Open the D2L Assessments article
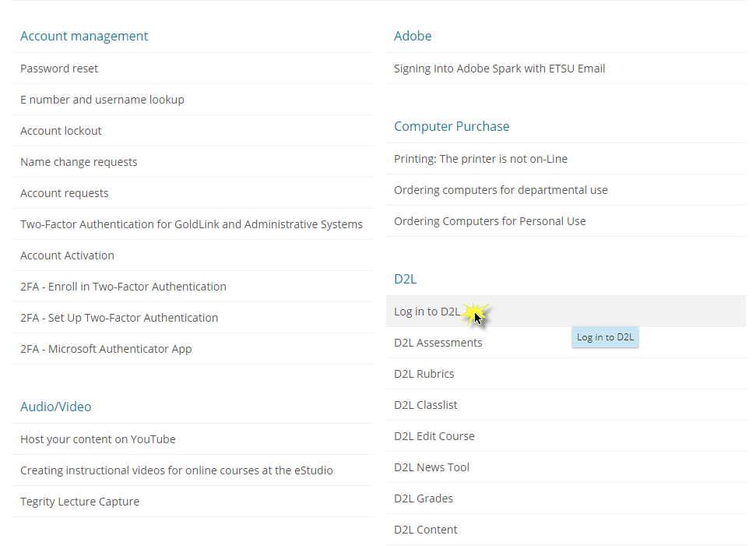The height and width of the screenshot is (546, 756). (x=438, y=343)
